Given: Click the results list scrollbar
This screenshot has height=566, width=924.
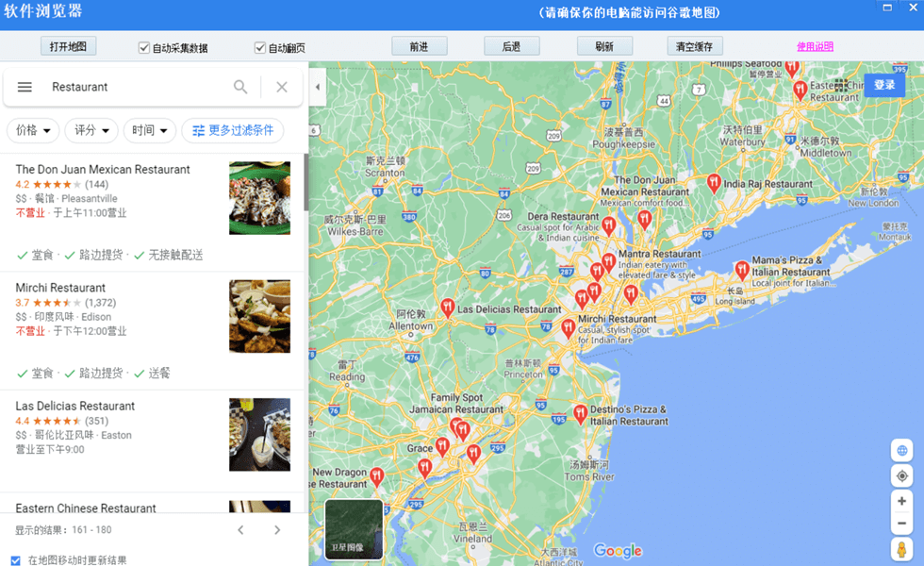Looking at the screenshot, I should point(305,181).
